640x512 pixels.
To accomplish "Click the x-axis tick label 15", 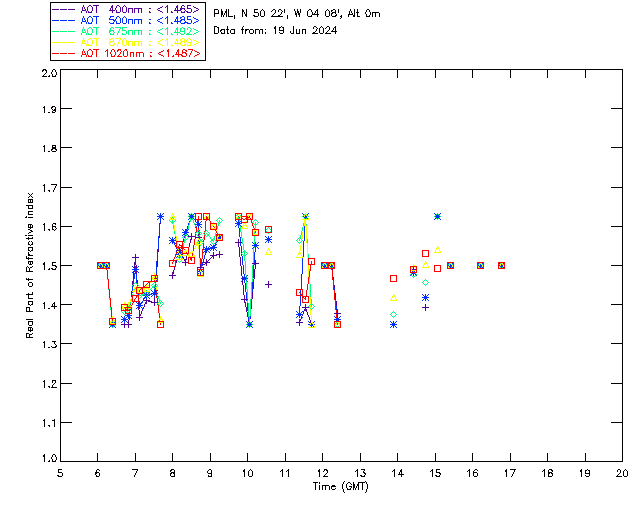I will [435, 473].
